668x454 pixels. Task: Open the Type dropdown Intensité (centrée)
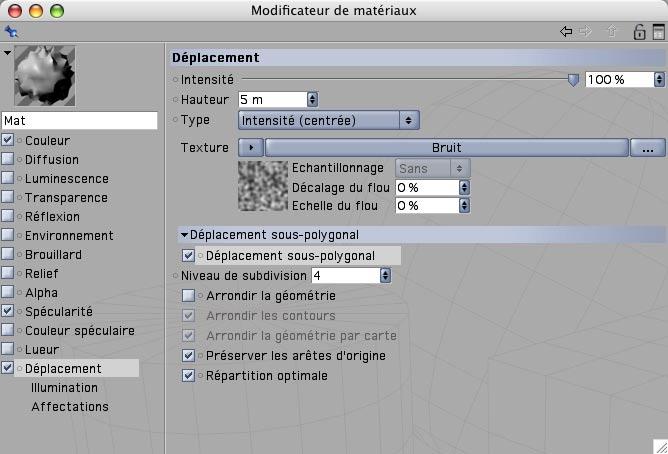[328, 121]
